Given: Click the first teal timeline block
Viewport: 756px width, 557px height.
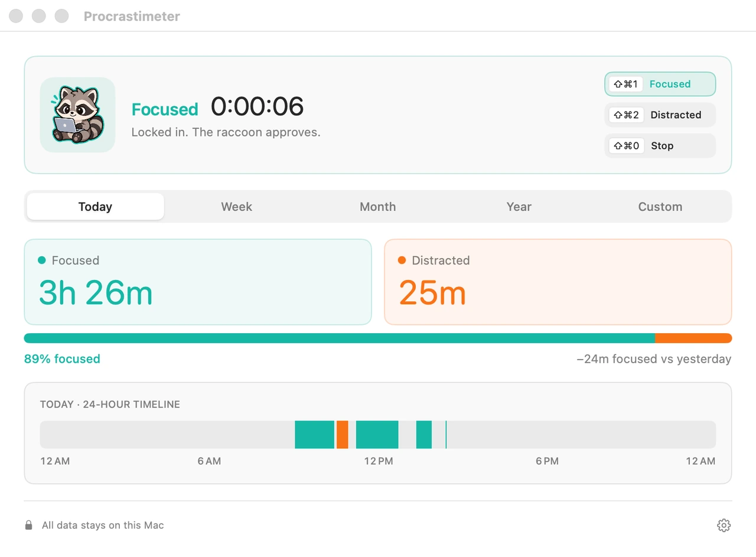Looking at the screenshot, I should pos(315,435).
